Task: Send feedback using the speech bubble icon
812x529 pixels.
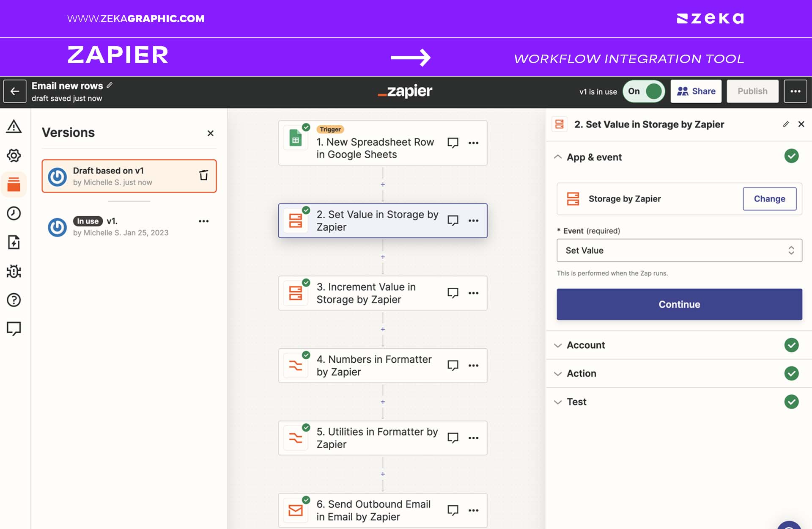Action: coord(14,329)
